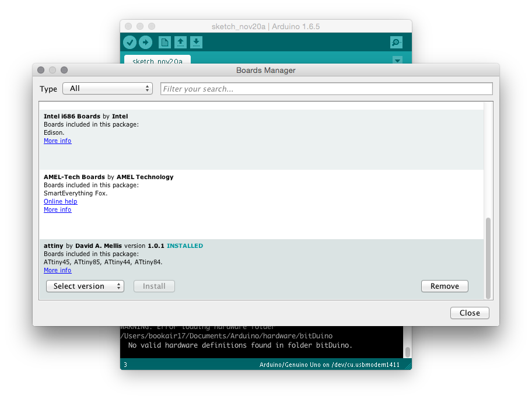Click the Install button for attiny
The image size is (532, 399).
point(155,286)
